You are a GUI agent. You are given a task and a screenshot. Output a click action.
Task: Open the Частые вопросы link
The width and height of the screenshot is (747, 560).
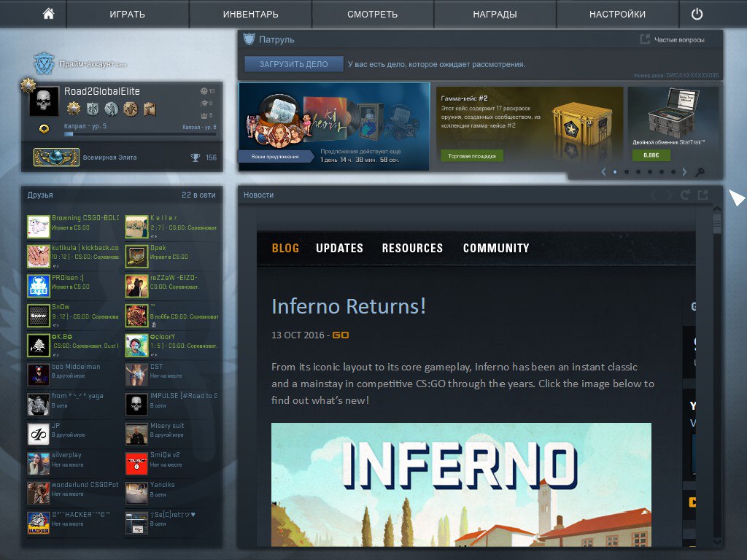pyautogui.click(x=679, y=40)
